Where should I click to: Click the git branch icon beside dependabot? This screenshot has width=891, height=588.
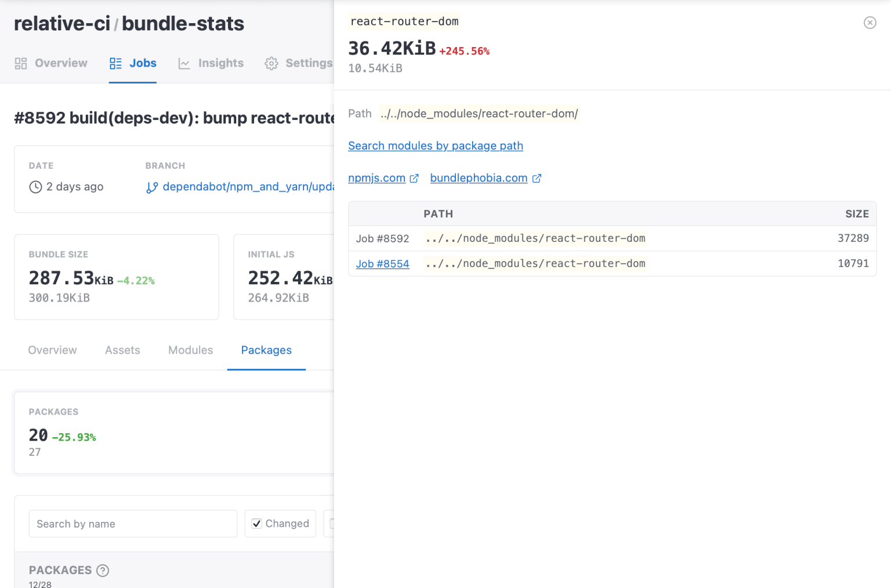coord(152,187)
